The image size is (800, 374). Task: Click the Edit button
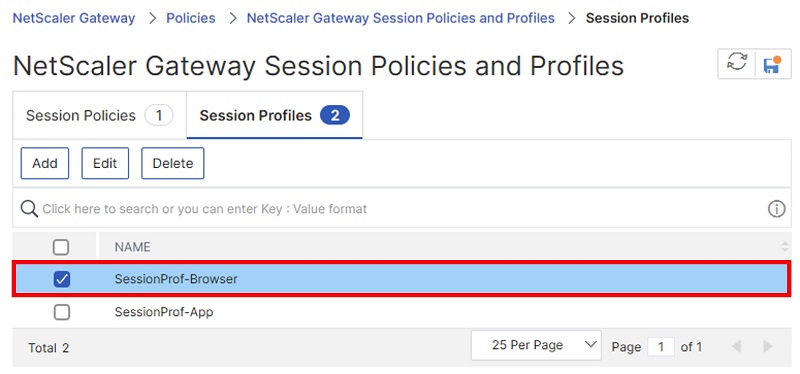(105, 163)
